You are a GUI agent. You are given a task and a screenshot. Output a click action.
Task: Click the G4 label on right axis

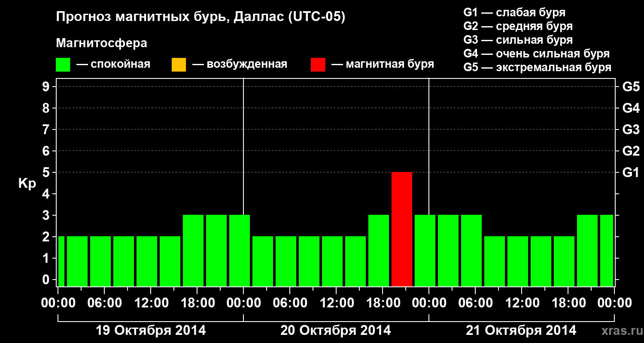tap(631, 108)
